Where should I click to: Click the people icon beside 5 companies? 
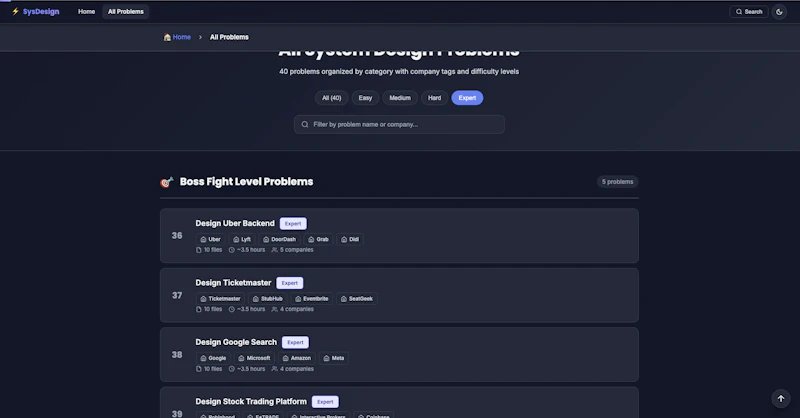coord(274,250)
